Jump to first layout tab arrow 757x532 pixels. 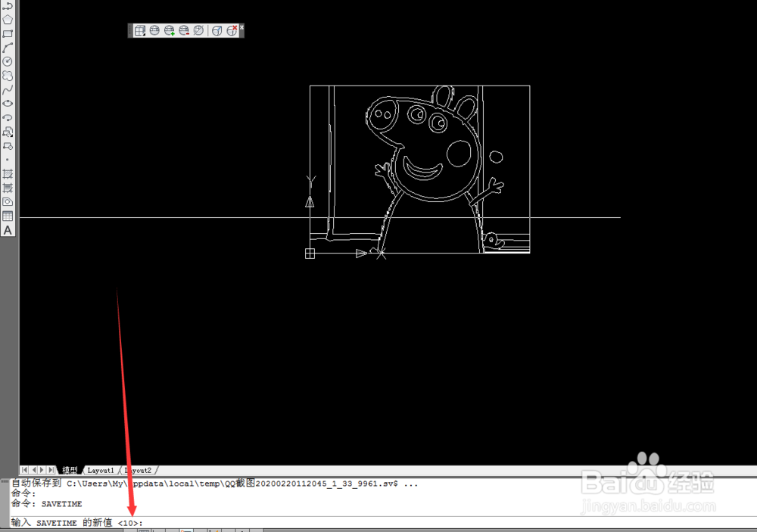pos(25,470)
